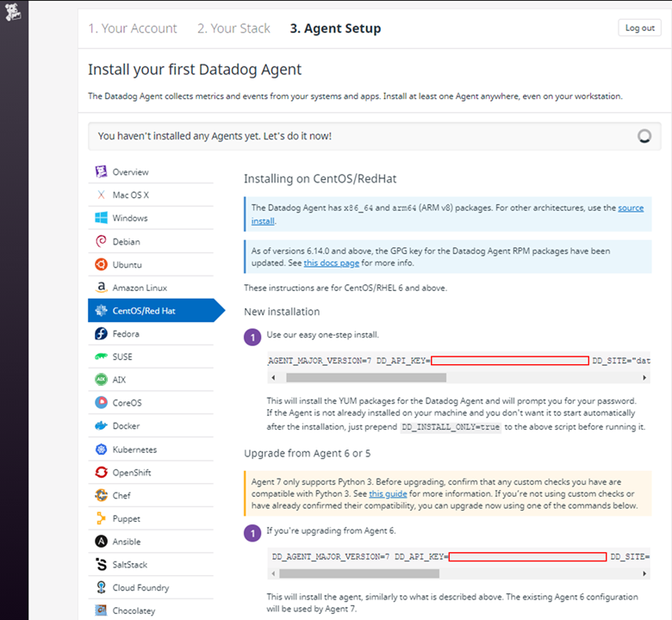Click the CoreOS icon
Viewport: 672px width, 620px height.
point(101,403)
